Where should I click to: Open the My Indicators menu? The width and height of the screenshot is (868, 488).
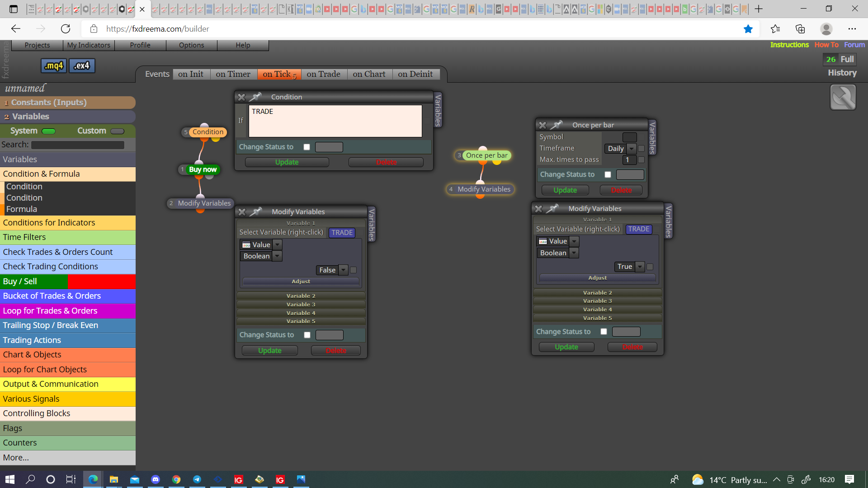point(89,45)
